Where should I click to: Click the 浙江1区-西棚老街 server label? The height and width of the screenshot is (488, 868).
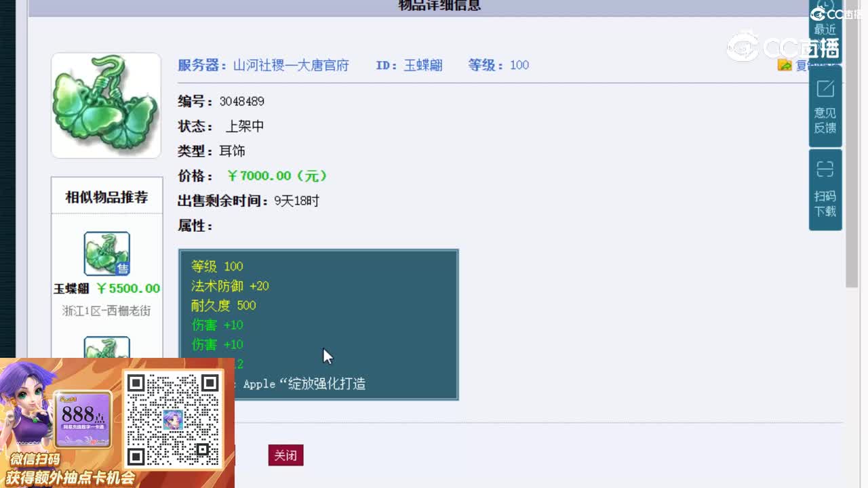106,311
